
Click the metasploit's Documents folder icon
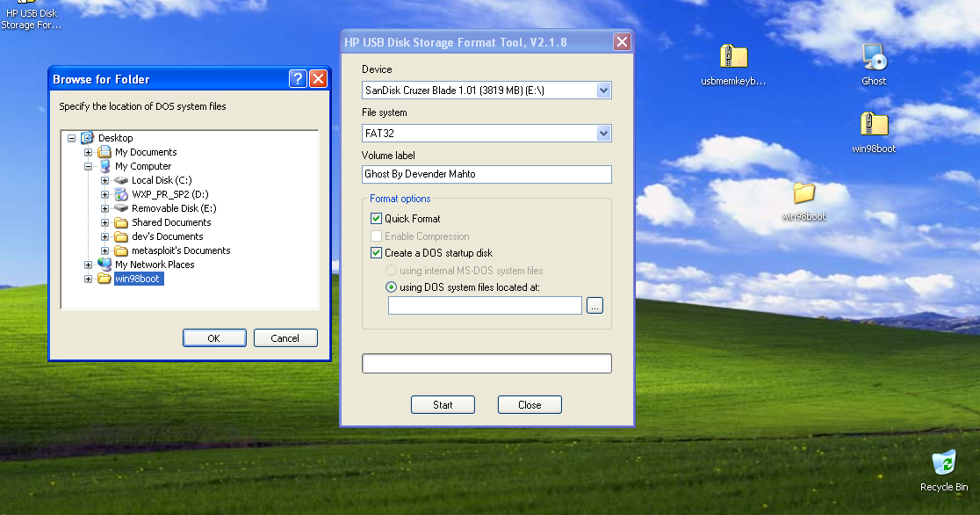click(121, 250)
